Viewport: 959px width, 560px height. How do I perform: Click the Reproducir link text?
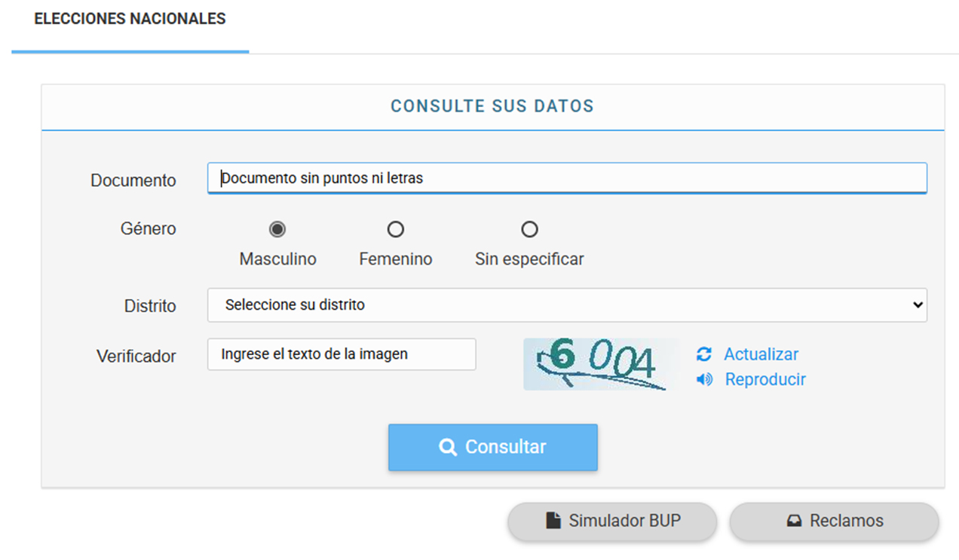765,379
